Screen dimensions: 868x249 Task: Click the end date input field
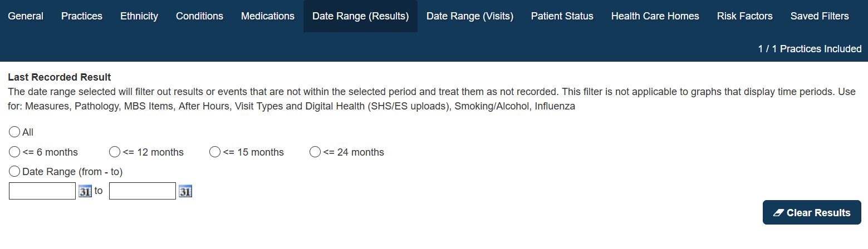pyautogui.click(x=143, y=191)
